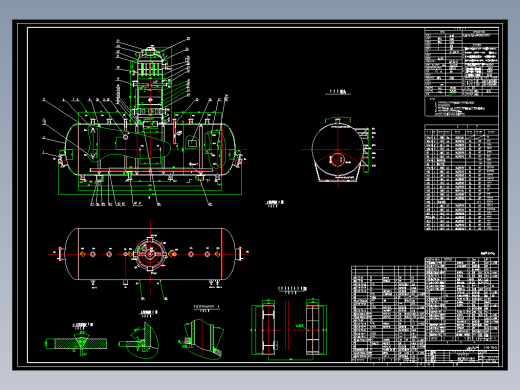This screenshot has height=390, width=520.
Task: Select the section view title above the circle
Action: pyautogui.click(x=338, y=92)
